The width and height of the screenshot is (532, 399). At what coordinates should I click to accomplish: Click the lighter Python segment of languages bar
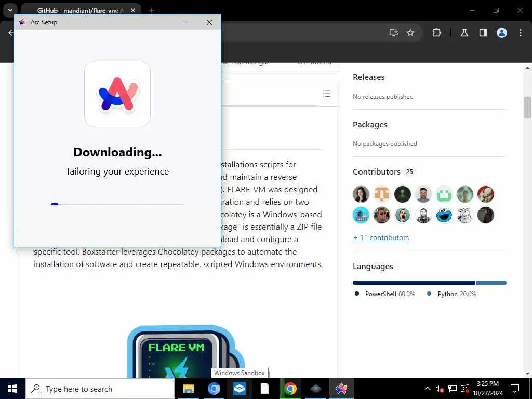[x=491, y=283]
